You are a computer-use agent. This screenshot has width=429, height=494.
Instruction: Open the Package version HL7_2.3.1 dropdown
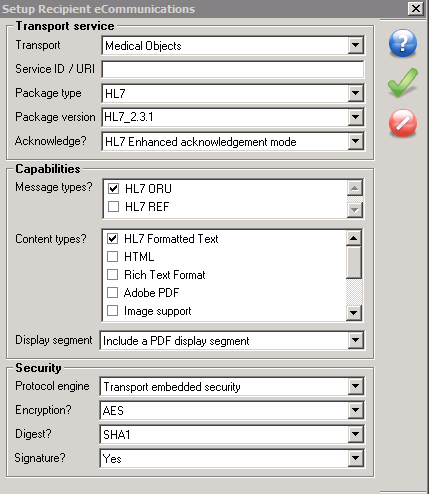point(355,117)
